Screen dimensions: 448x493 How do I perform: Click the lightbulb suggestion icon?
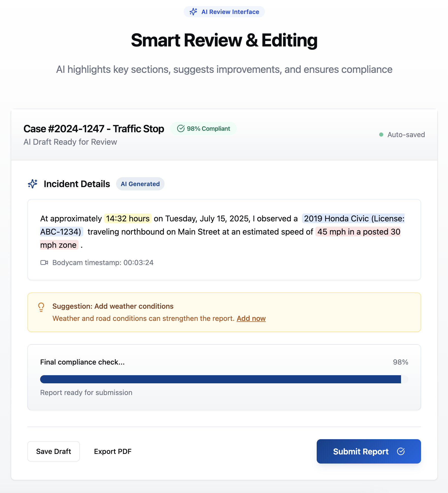[x=41, y=307]
